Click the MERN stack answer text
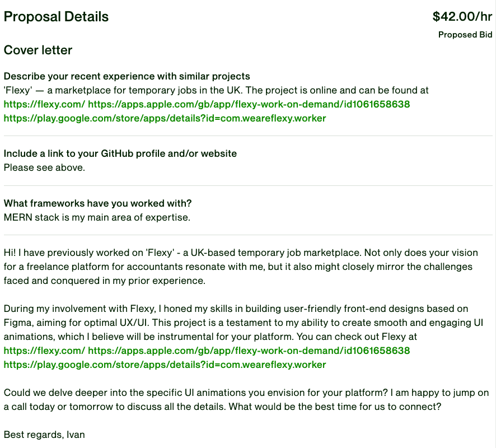496x448 pixels. pos(97,218)
